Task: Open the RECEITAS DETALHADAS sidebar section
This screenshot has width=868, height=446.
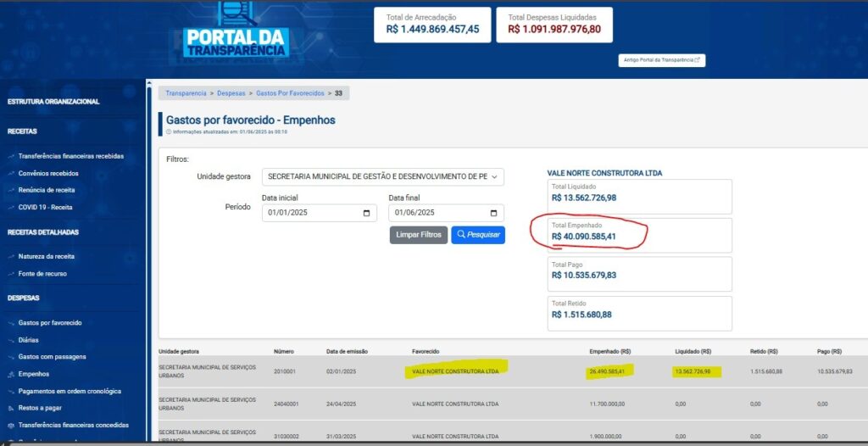Action: (x=43, y=232)
